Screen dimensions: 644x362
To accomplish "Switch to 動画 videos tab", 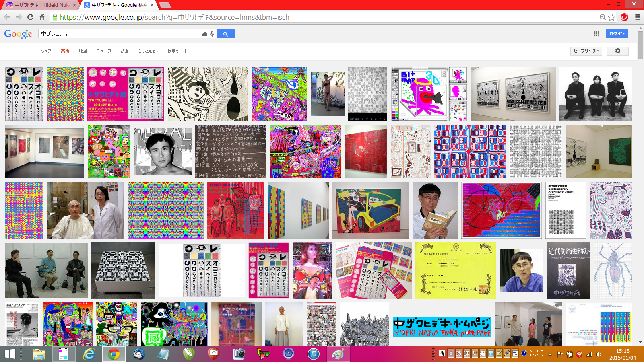I will 124,51.
